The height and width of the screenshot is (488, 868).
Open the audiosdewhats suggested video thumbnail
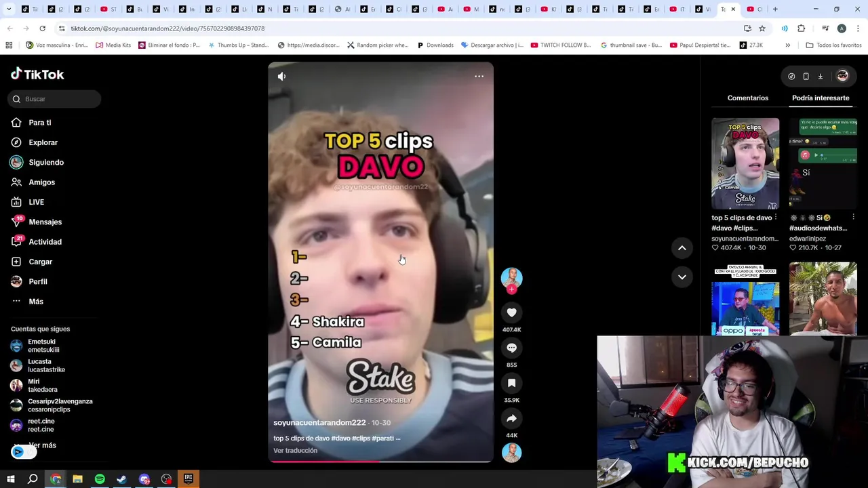tap(823, 164)
